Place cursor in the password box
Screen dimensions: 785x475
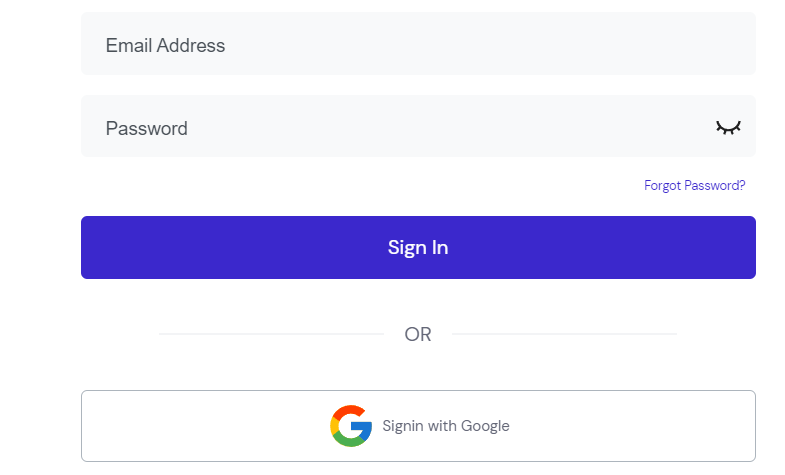click(x=418, y=126)
